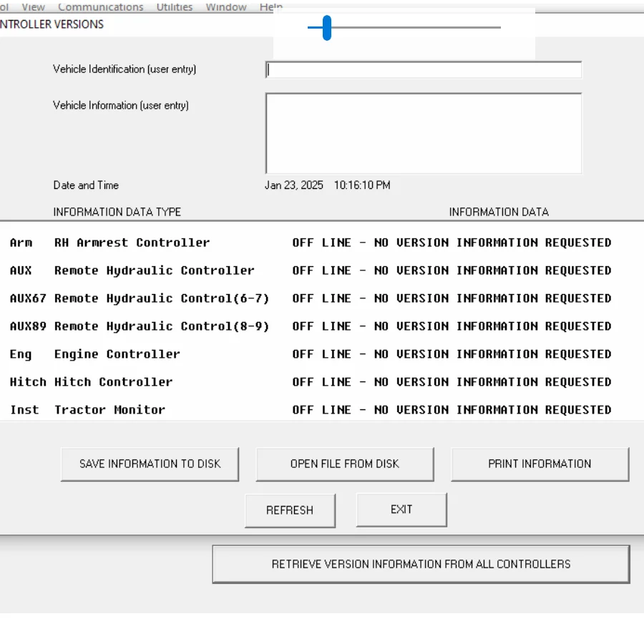Click the Refresh button
The width and height of the screenshot is (644, 644).
(290, 510)
